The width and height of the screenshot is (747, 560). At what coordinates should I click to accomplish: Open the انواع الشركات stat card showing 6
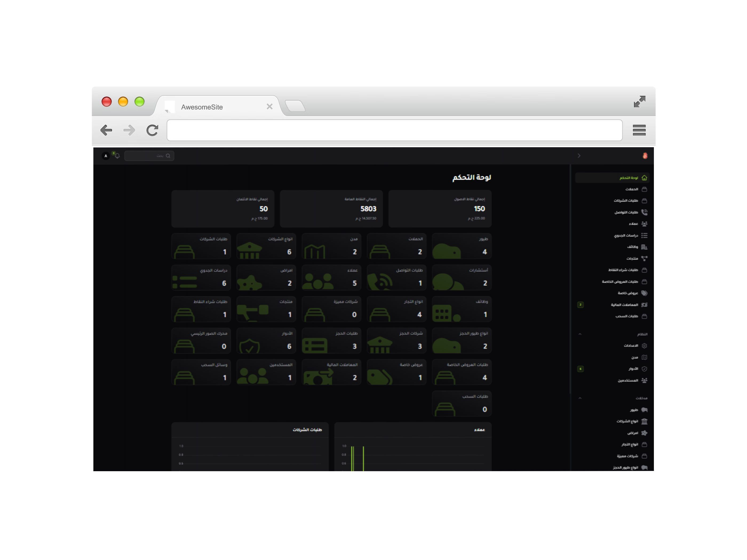(x=266, y=246)
